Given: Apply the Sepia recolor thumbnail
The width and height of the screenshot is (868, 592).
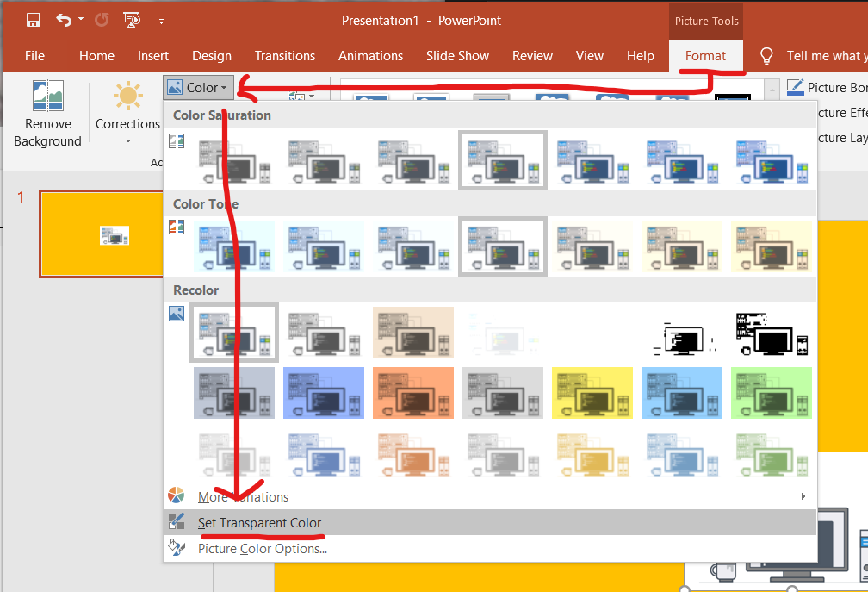Looking at the screenshot, I should [x=413, y=333].
